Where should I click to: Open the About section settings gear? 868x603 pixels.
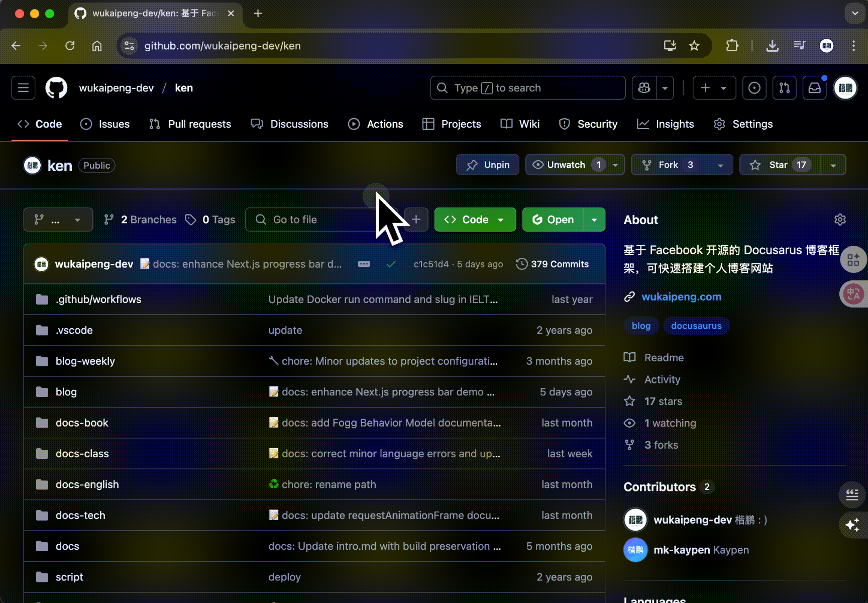pos(840,220)
